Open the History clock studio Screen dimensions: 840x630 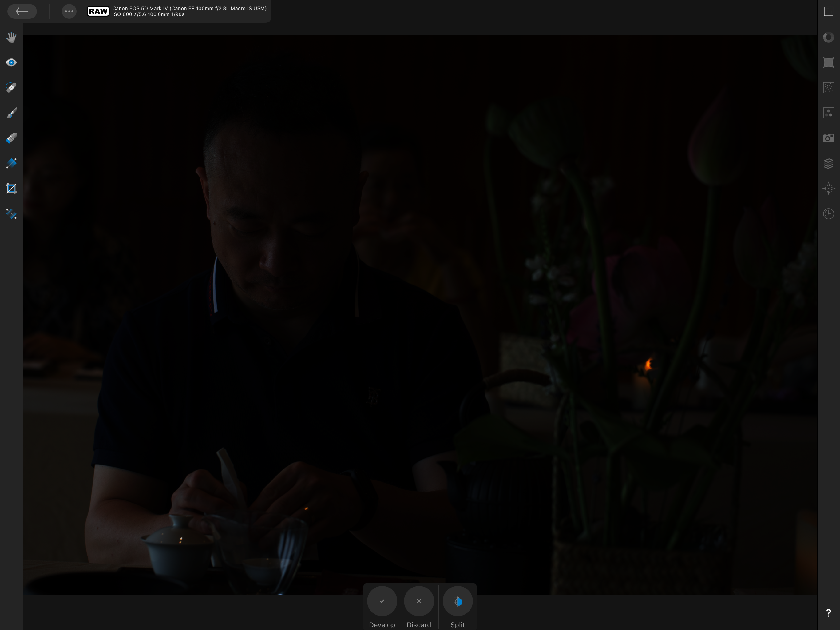pyautogui.click(x=829, y=214)
